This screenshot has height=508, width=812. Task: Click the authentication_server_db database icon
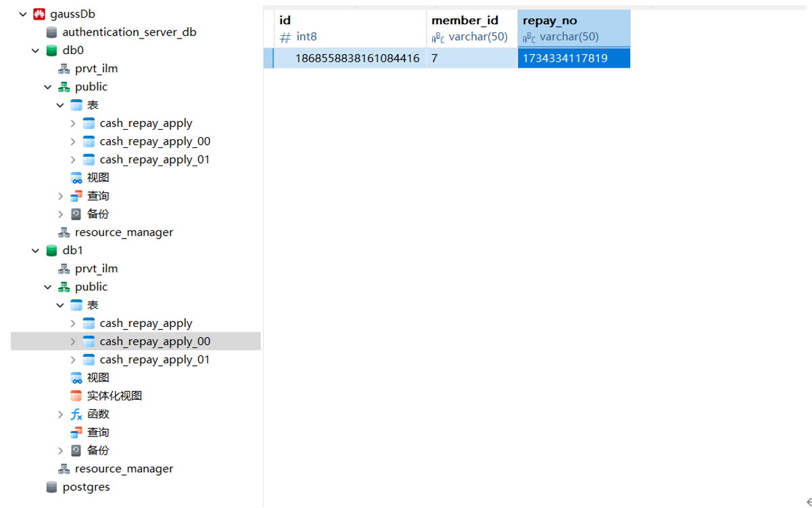(x=51, y=32)
